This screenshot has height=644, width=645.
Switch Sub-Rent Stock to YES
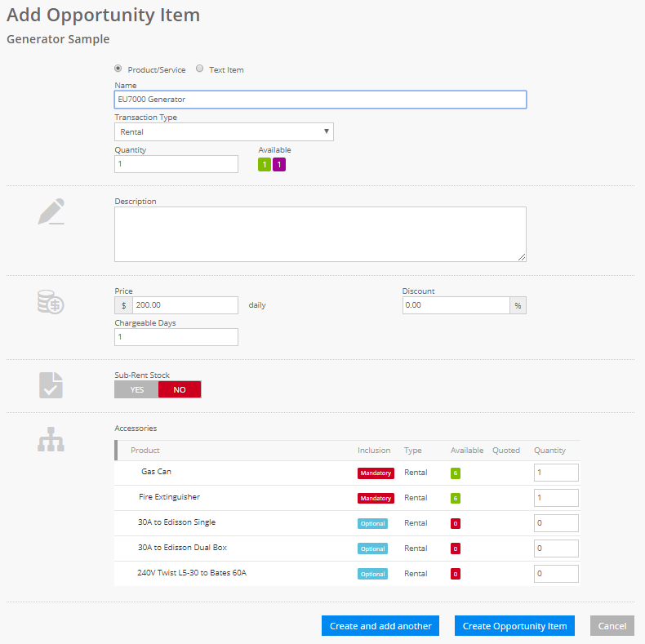(136, 390)
